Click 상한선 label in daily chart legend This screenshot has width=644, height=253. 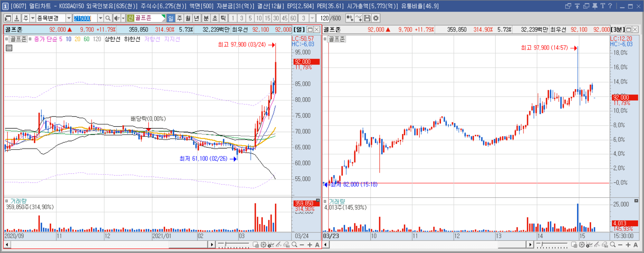pos(113,39)
